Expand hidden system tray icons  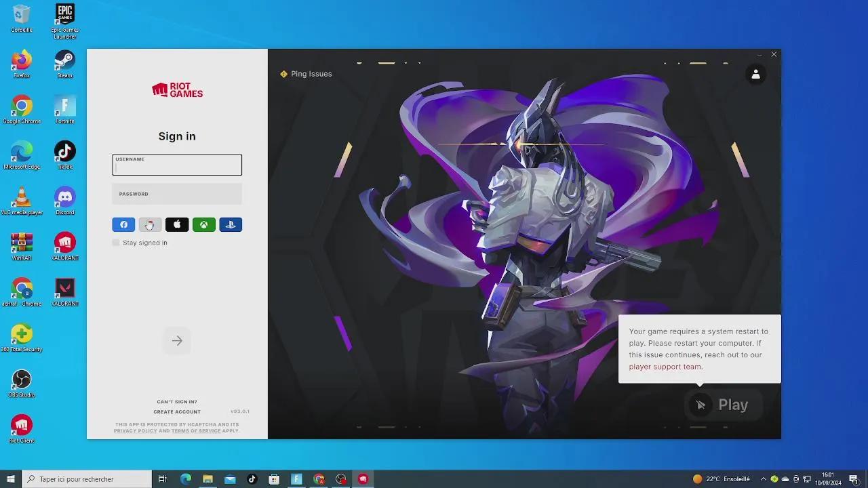point(763,479)
